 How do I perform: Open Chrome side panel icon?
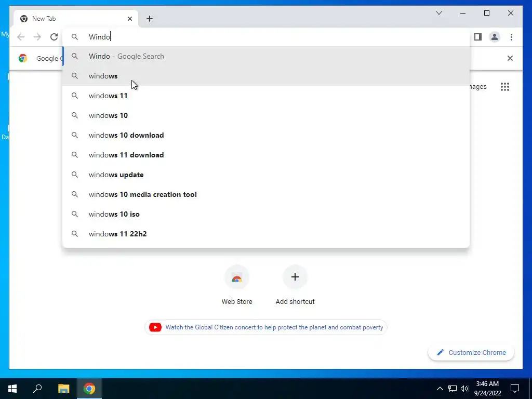tap(478, 37)
